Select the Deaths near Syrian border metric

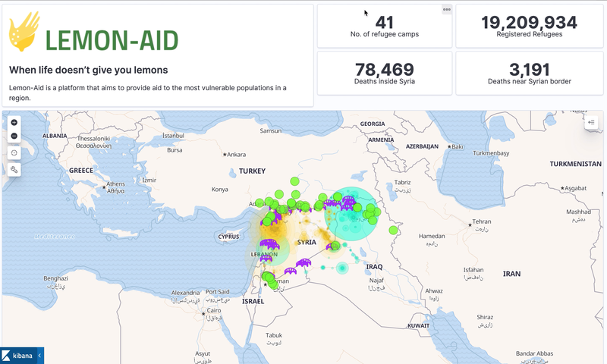click(529, 70)
